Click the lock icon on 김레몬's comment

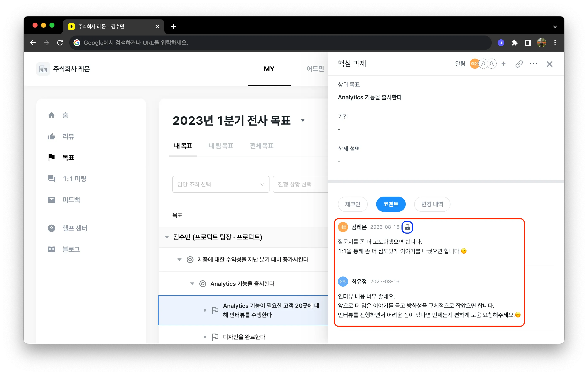407,227
